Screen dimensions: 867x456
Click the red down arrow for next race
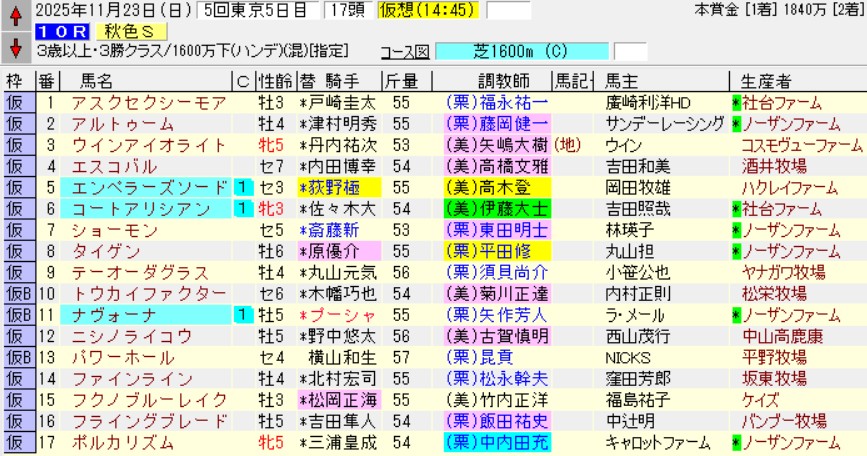coord(15,47)
